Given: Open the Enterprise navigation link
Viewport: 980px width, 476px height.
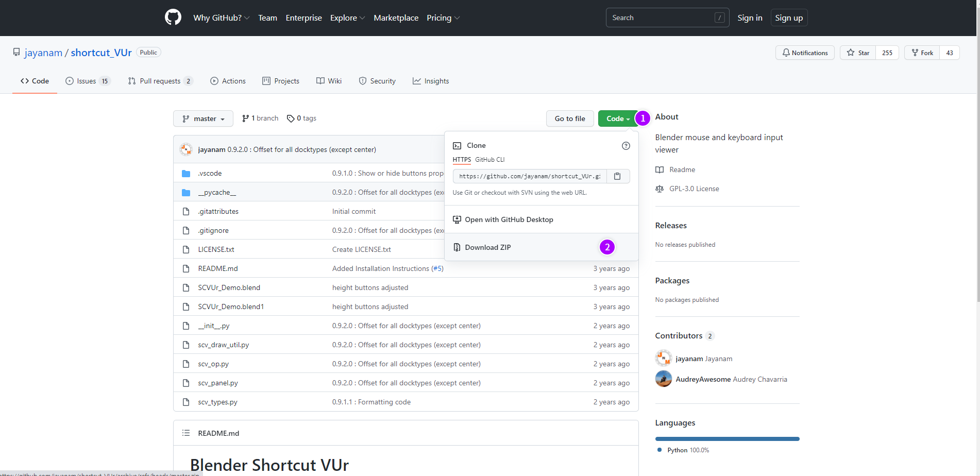Looking at the screenshot, I should click(303, 18).
